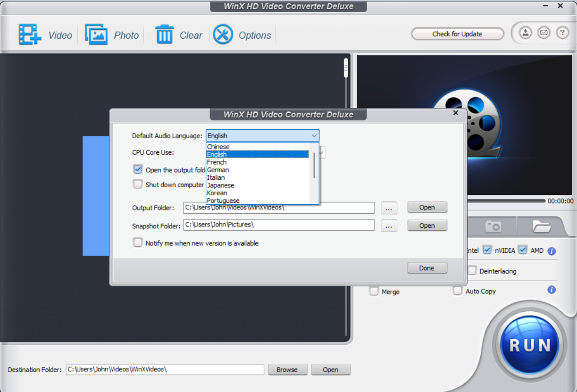Click Check for Update button
This screenshot has height=392, width=577.
[x=457, y=34]
